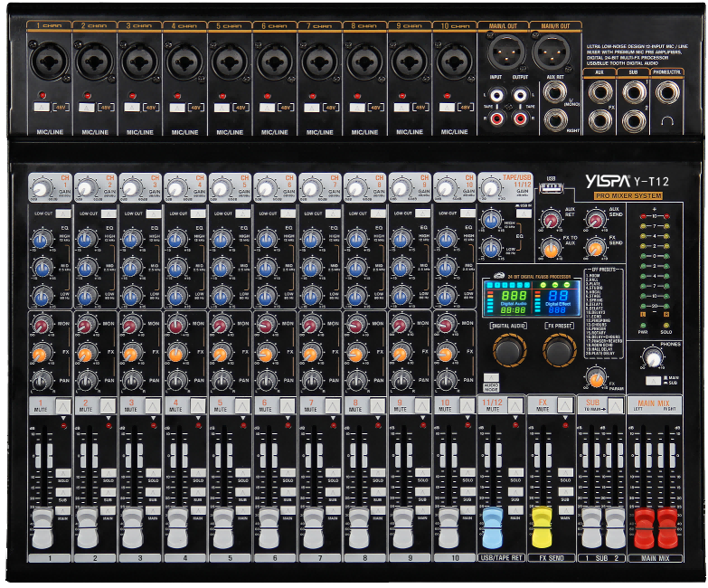The height and width of the screenshot is (588, 708).
Task: Turn the FX PARAM orange knob
Action: 597,378
